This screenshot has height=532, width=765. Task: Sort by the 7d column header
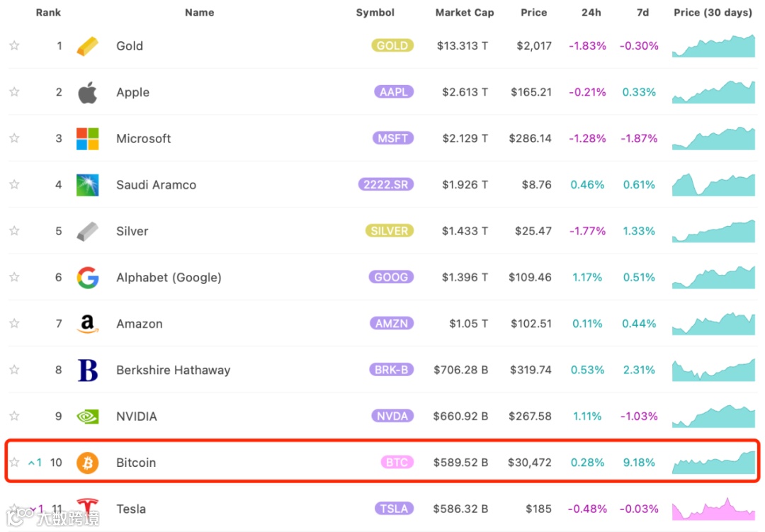(x=642, y=13)
